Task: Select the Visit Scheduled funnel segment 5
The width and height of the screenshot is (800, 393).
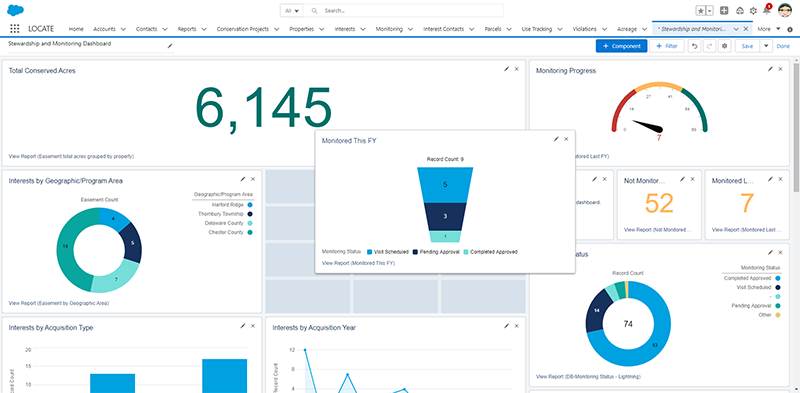Action: [445, 185]
